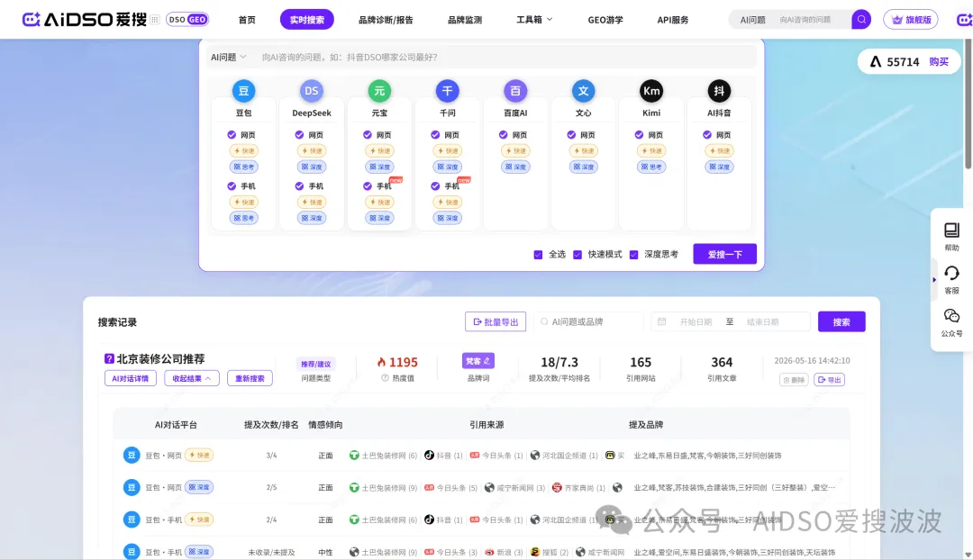Click the 结束日期 date field
Image resolution: width=973 pixels, height=560 pixels.
763,321
